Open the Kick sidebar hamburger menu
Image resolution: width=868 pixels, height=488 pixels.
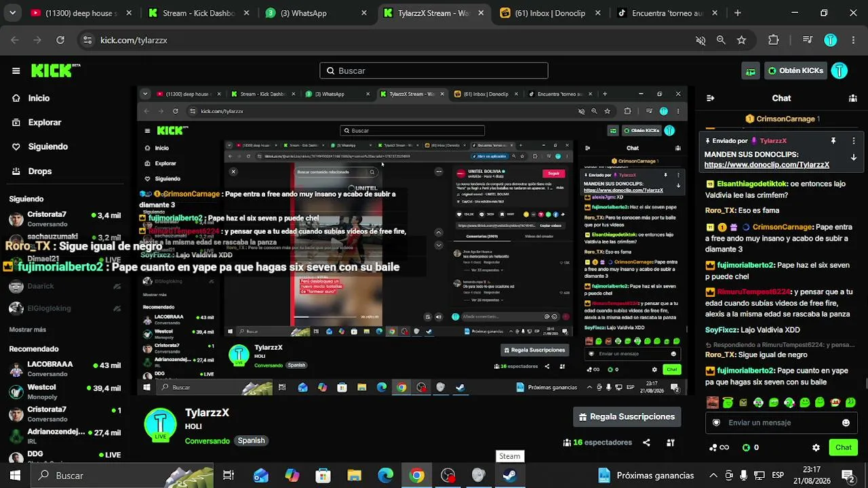pos(16,70)
